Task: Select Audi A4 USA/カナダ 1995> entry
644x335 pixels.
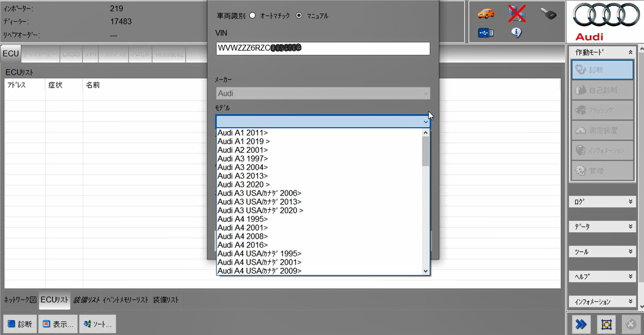Action: pos(319,254)
